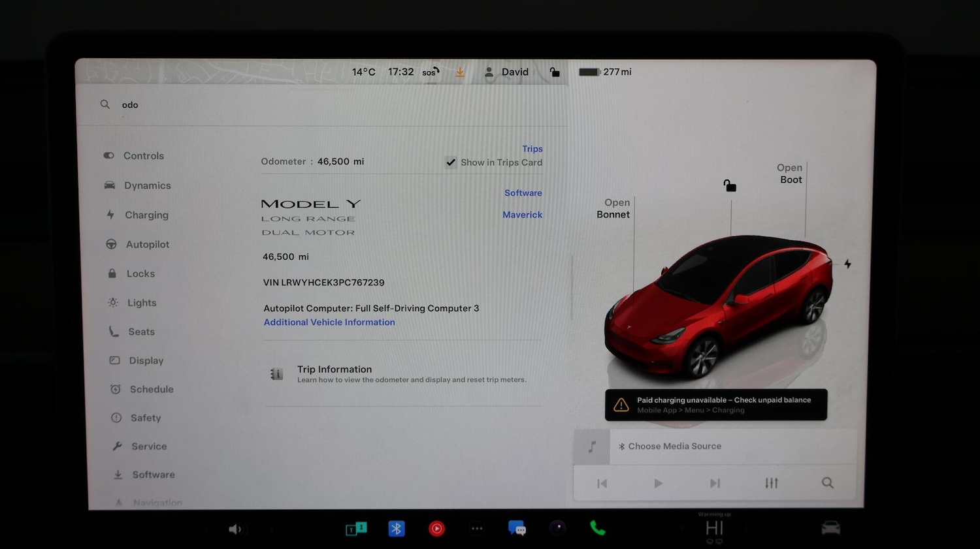980x549 pixels.
Task: Open charge port via lightning bolt icon
Action: tap(847, 264)
